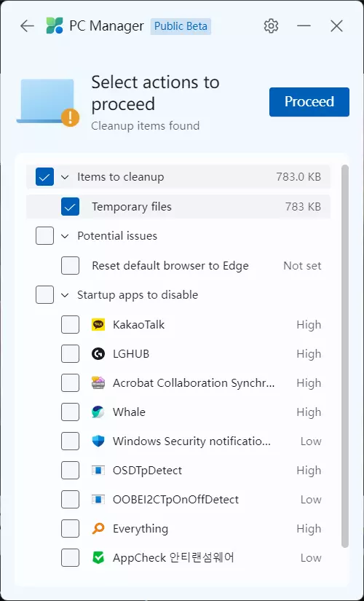Go back using the back arrow
Image resolution: width=364 pixels, height=601 pixels.
(x=27, y=26)
